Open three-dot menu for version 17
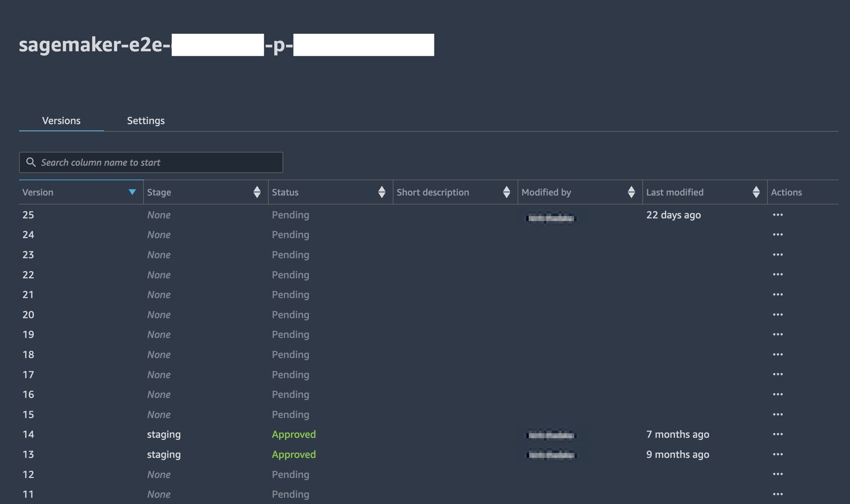The width and height of the screenshot is (850, 504). pos(778,374)
